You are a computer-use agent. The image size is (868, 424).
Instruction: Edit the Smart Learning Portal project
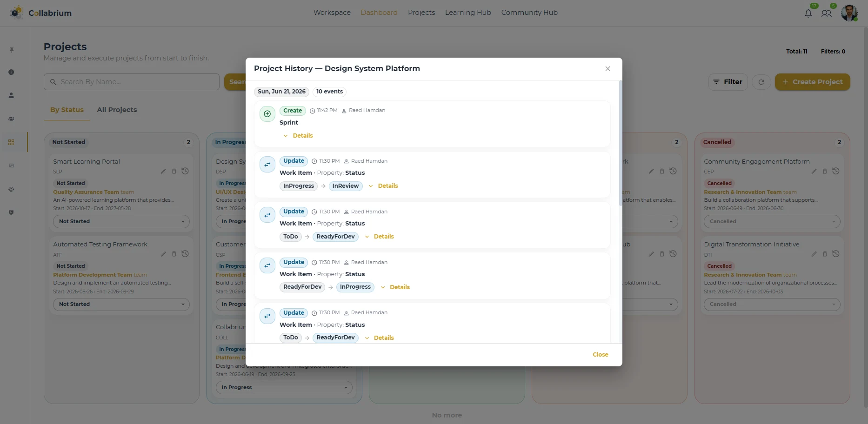[x=163, y=171]
